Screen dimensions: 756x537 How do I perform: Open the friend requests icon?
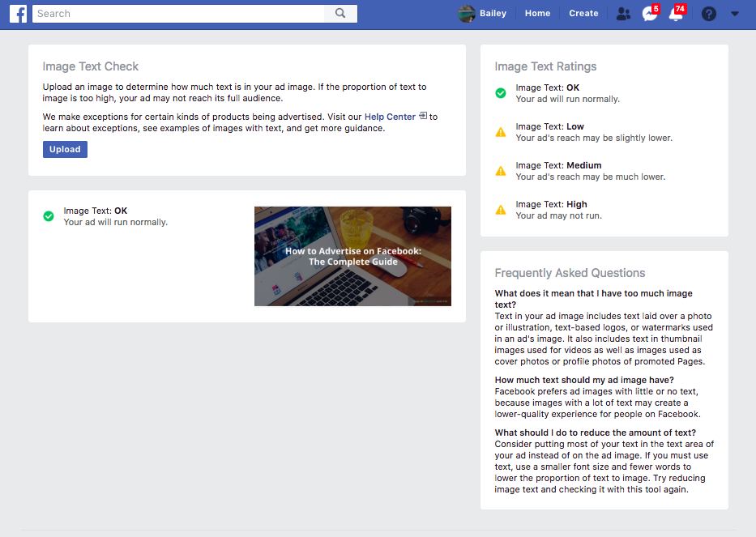(x=622, y=13)
